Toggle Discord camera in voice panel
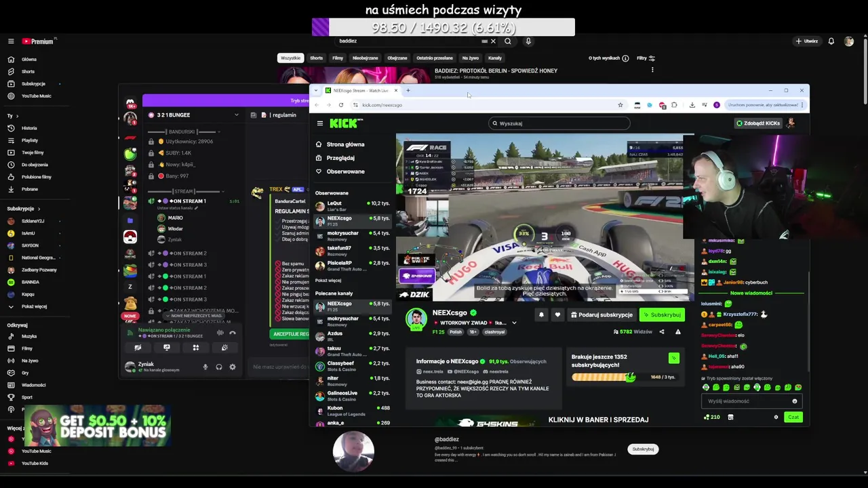 (x=138, y=348)
